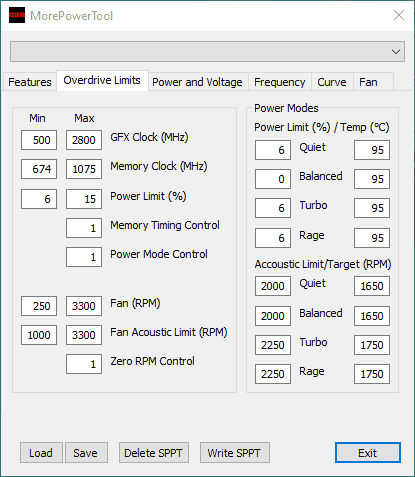Edit Fan Acoustic Limit minimum field 1000
415x477 pixels.
coord(39,335)
